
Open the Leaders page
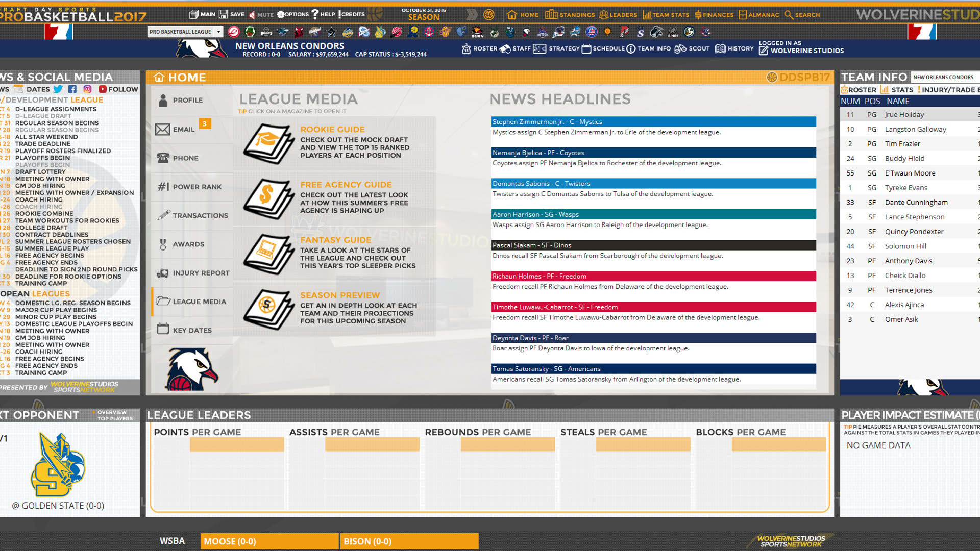(x=618, y=15)
